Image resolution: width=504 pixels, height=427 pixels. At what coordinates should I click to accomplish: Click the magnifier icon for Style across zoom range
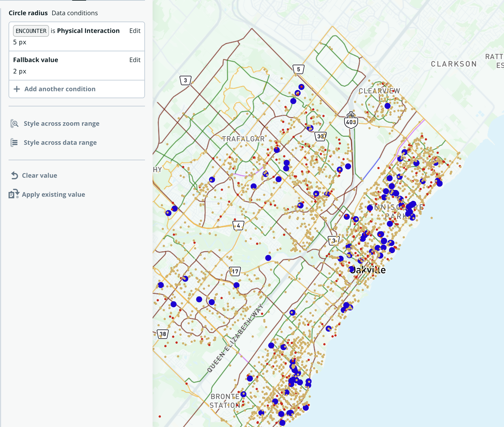(x=15, y=124)
